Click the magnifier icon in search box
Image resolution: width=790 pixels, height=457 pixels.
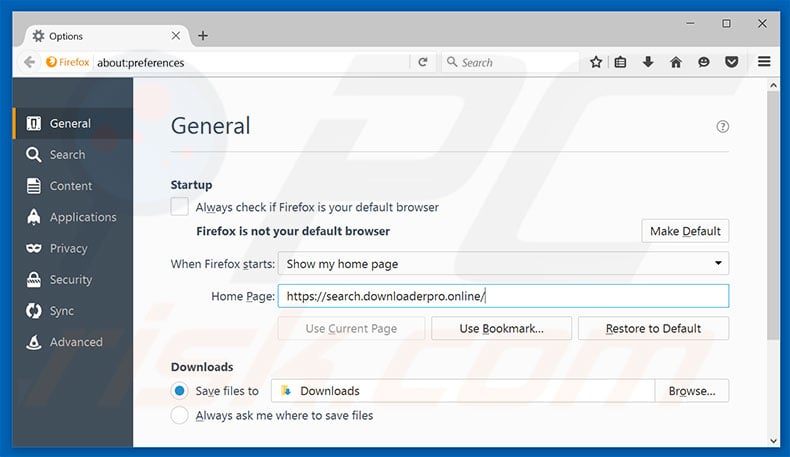pos(452,62)
